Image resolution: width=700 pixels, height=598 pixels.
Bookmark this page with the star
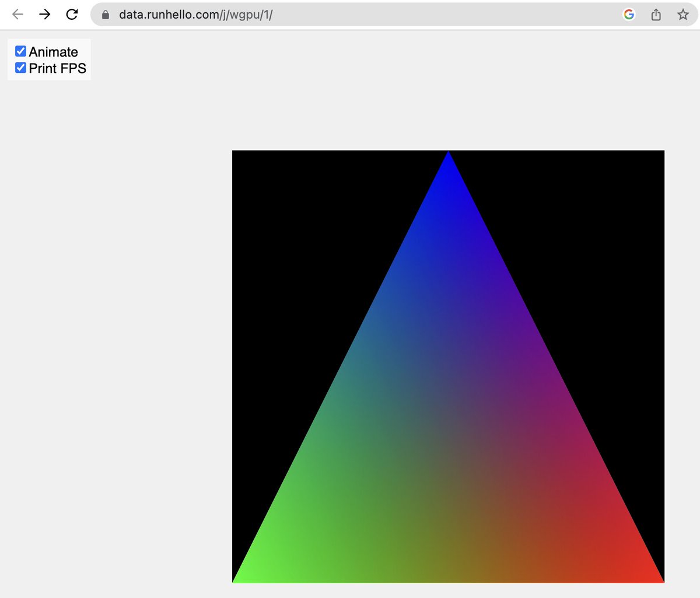tap(683, 15)
